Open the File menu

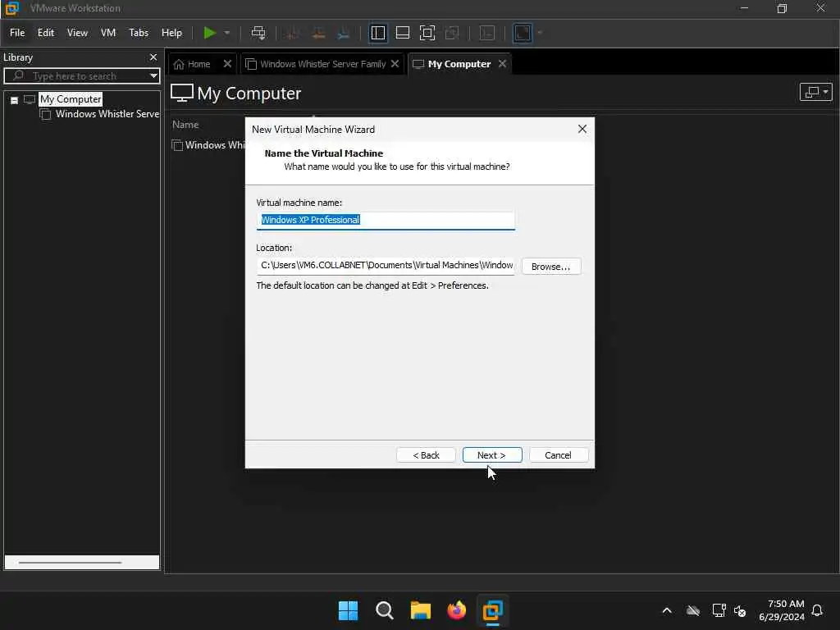click(17, 33)
